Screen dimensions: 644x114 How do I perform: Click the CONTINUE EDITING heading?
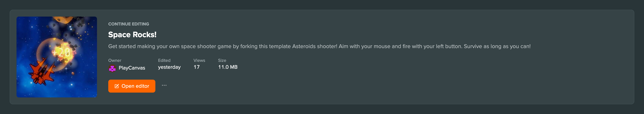[129, 24]
